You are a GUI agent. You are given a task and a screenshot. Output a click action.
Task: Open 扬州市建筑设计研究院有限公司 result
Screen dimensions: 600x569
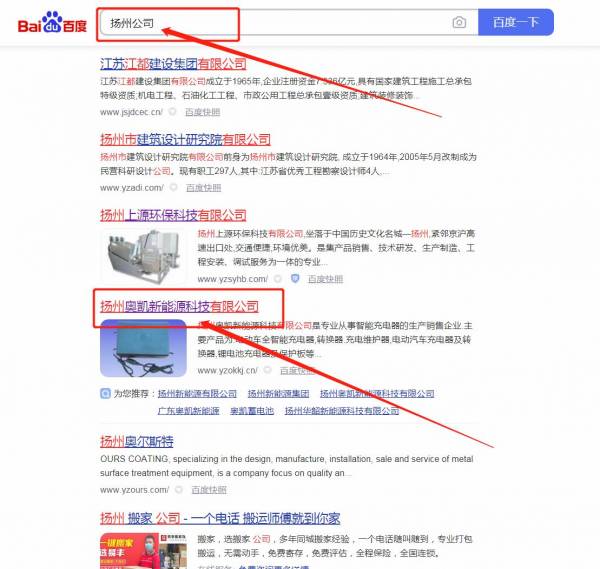[x=185, y=139]
